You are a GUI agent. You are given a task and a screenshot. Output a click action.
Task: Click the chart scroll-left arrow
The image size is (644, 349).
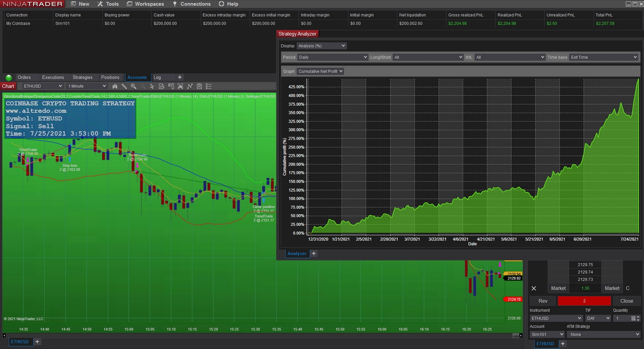4,335
